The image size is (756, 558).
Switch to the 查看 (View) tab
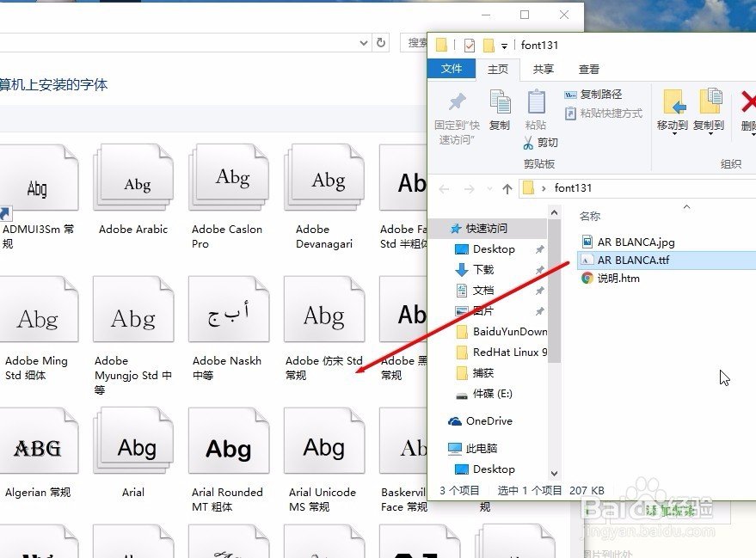(x=588, y=70)
